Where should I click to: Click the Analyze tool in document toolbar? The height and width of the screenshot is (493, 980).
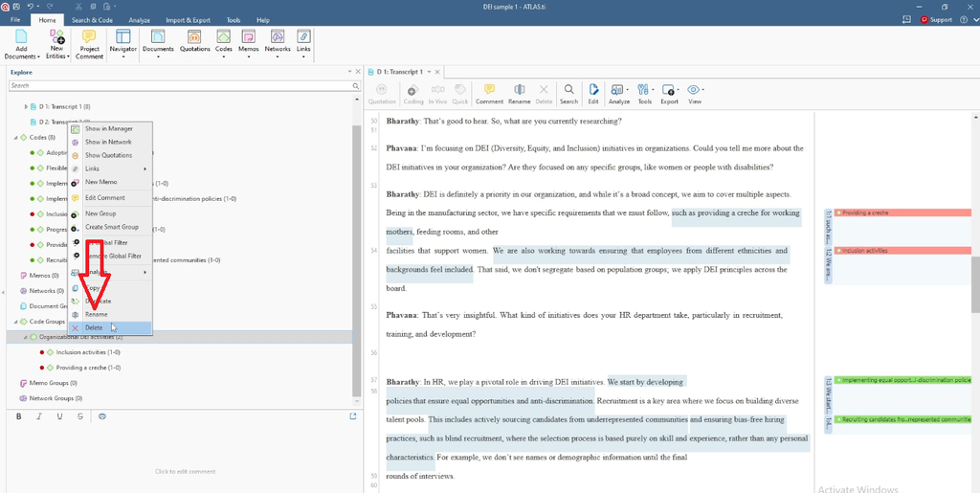(619, 95)
